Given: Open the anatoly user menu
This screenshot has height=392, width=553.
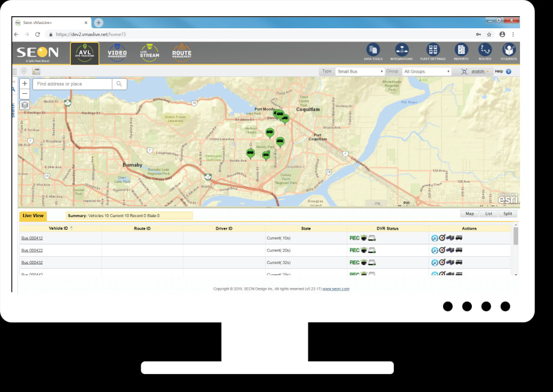Looking at the screenshot, I should [x=478, y=71].
